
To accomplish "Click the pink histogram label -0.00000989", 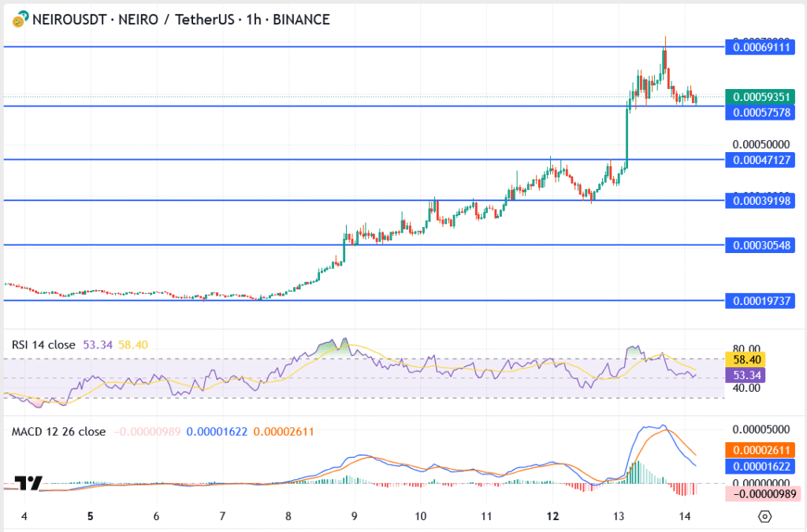I will (x=762, y=493).
